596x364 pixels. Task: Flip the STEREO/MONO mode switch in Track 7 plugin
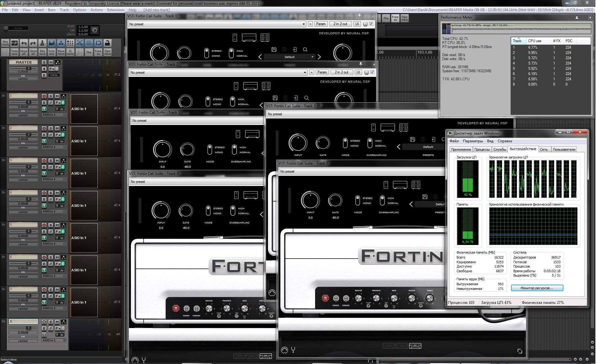point(357,200)
